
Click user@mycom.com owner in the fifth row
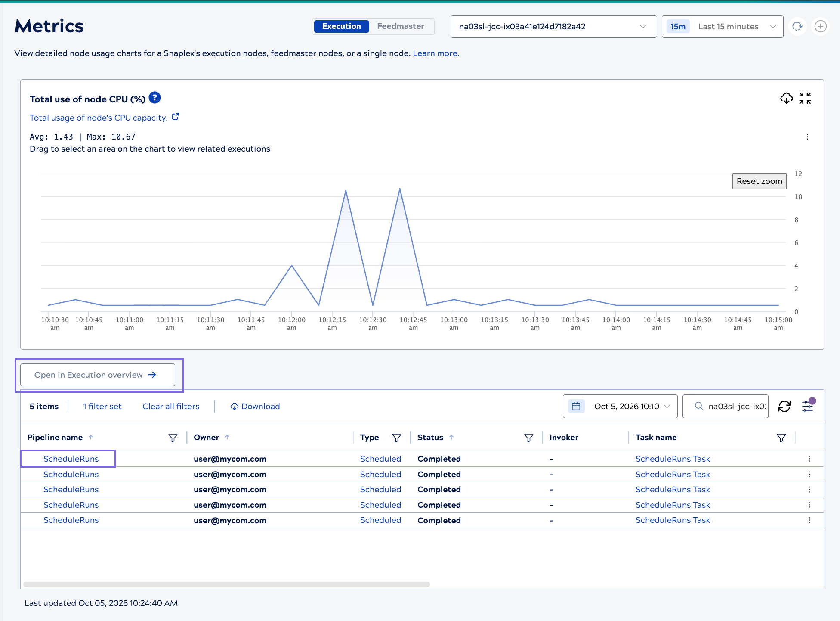pos(230,521)
